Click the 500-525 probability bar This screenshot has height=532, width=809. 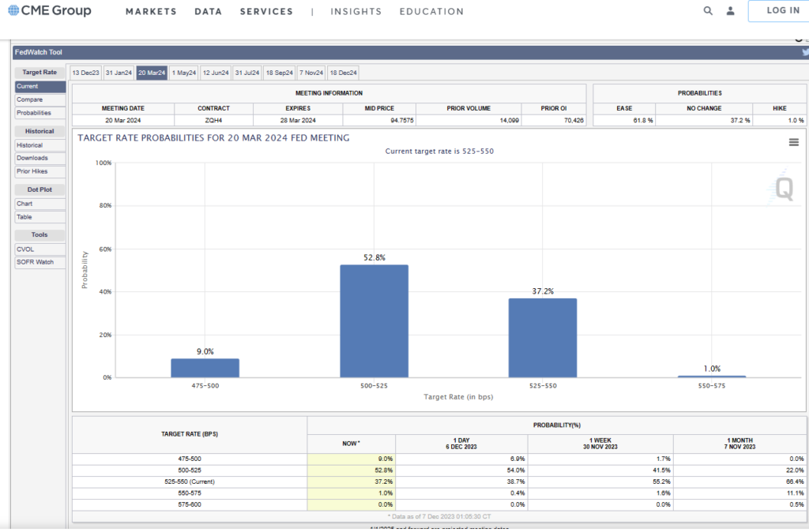(x=374, y=320)
